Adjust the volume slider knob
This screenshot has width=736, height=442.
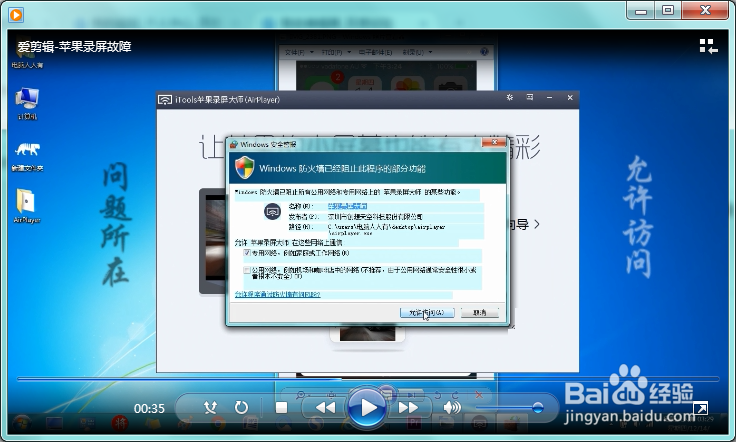(x=538, y=408)
